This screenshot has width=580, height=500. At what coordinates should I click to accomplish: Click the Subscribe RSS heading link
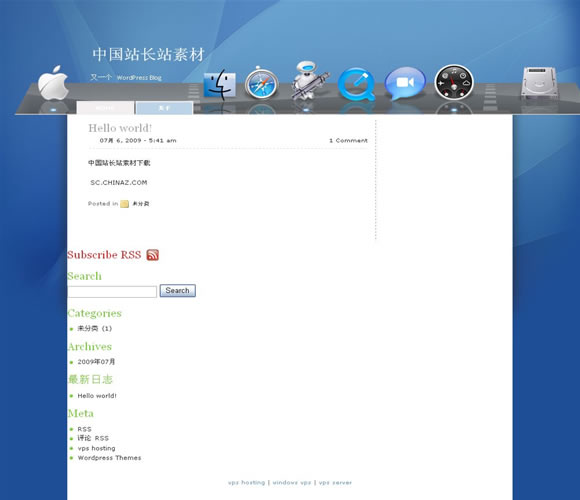tap(104, 255)
